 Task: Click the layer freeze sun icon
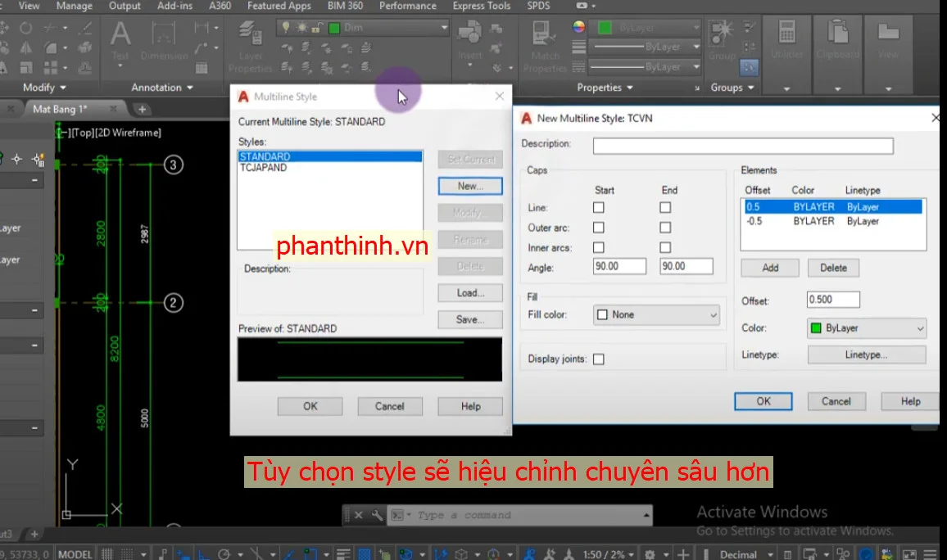click(301, 28)
